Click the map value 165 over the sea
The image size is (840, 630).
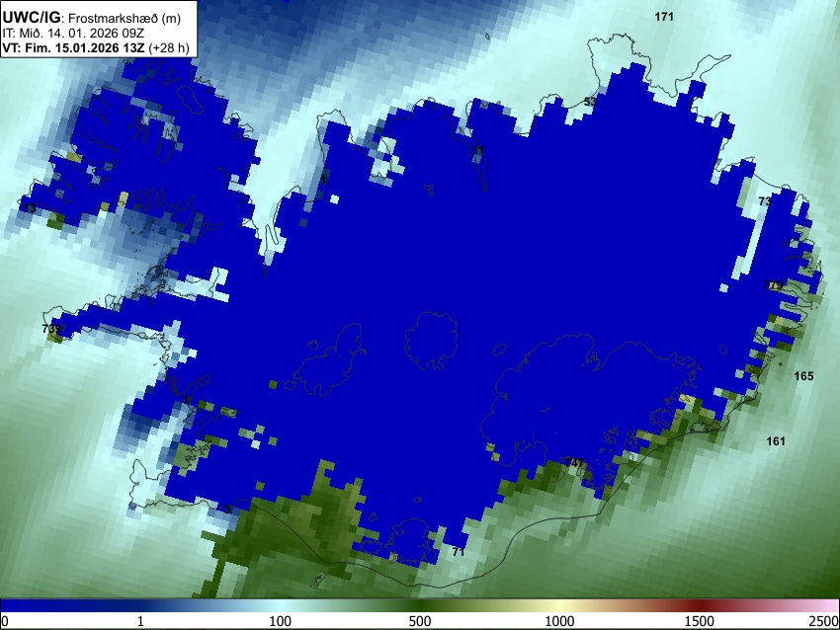tap(803, 376)
